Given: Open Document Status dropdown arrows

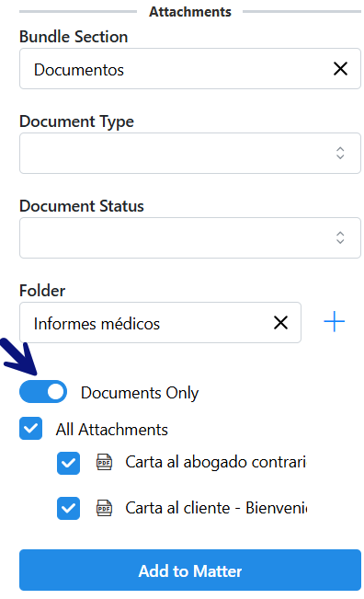Looking at the screenshot, I should coord(340,237).
